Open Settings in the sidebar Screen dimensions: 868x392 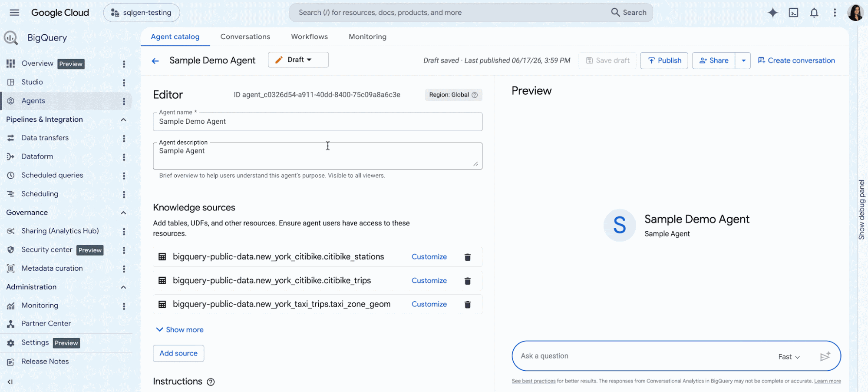pyautogui.click(x=35, y=342)
